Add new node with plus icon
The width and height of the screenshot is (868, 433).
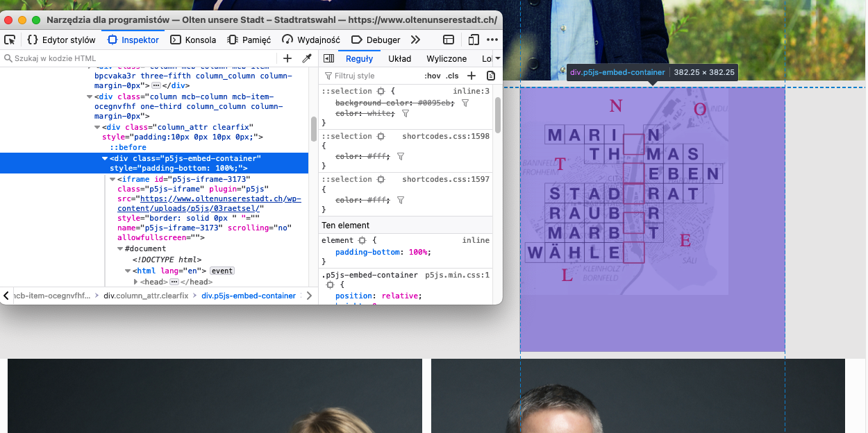pos(287,58)
